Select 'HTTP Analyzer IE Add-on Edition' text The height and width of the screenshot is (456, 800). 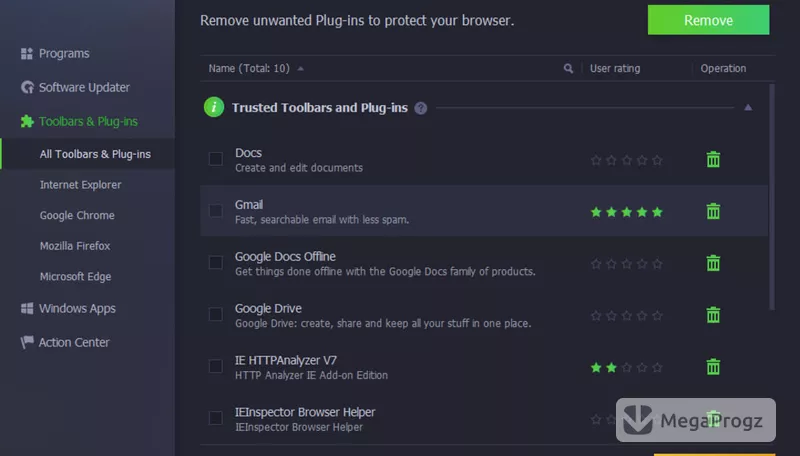[311, 375]
